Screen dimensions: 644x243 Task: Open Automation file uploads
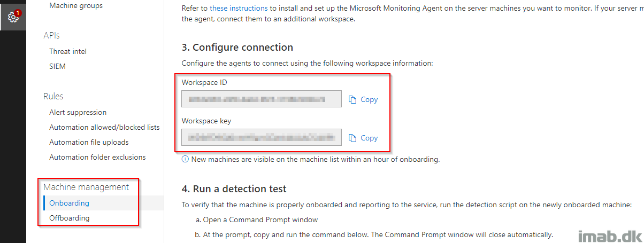(x=89, y=142)
